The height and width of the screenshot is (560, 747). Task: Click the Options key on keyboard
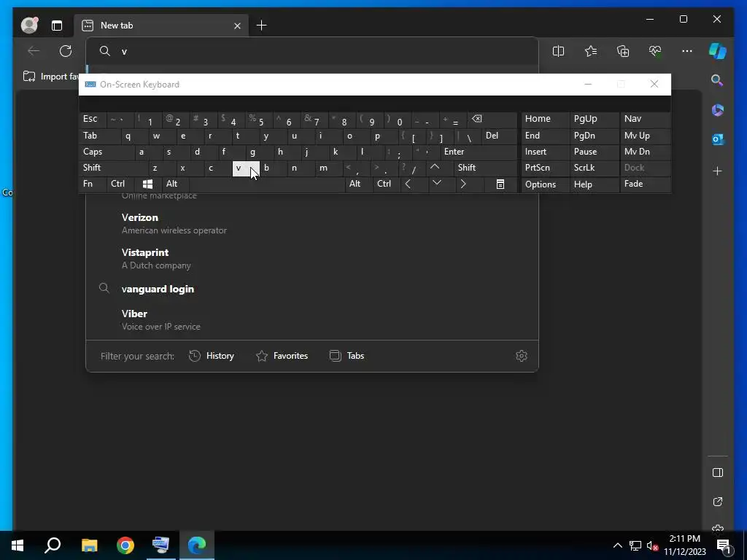[546, 184]
